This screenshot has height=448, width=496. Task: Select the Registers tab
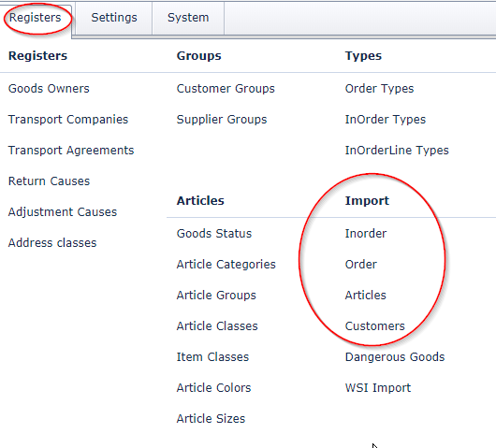[35, 18]
